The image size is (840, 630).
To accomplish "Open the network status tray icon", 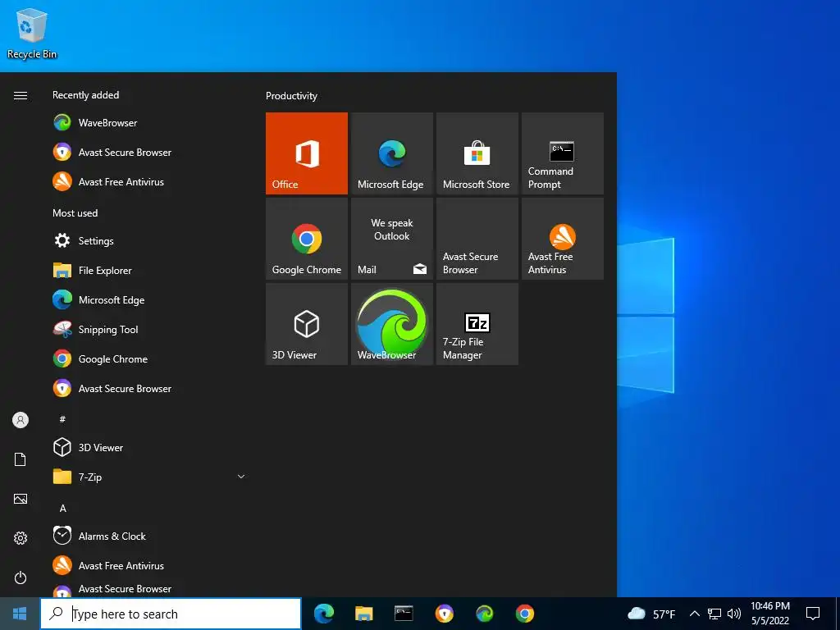I will pos(714,614).
